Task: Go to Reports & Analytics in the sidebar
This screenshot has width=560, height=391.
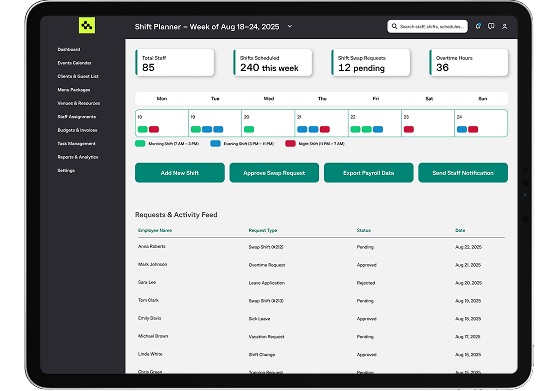Action: 78,157
